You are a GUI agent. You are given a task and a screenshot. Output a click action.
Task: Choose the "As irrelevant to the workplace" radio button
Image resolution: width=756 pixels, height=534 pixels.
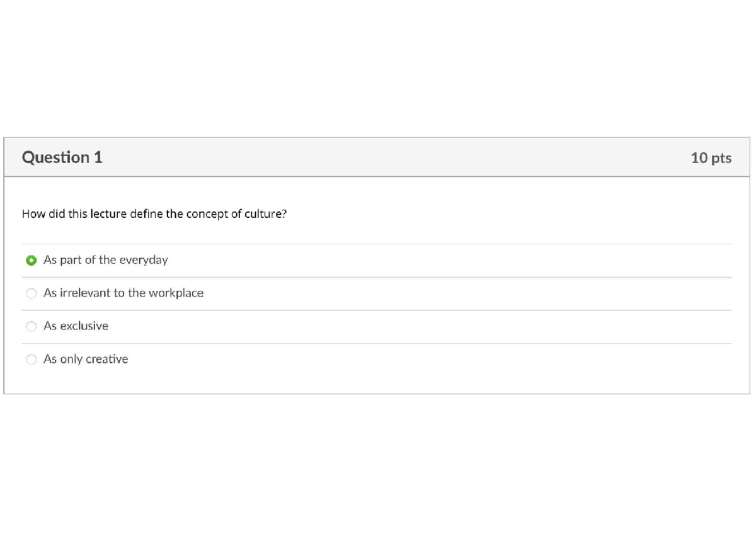pyautogui.click(x=31, y=293)
